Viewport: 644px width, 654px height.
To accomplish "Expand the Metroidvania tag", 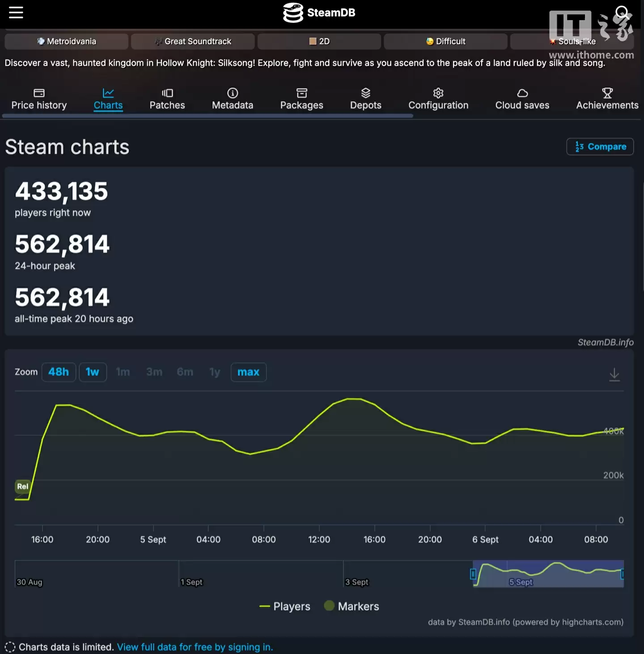I will (66, 41).
